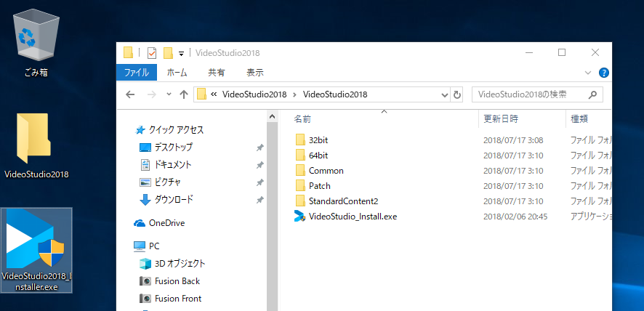This screenshot has width=644, height=311.
Task: Click the 2018/07/17 3:08 date cell
Action: (x=513, y=140)
